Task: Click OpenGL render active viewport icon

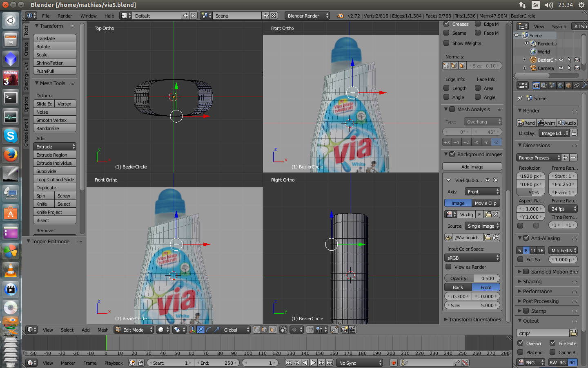Action: click(x=345, y=330)
